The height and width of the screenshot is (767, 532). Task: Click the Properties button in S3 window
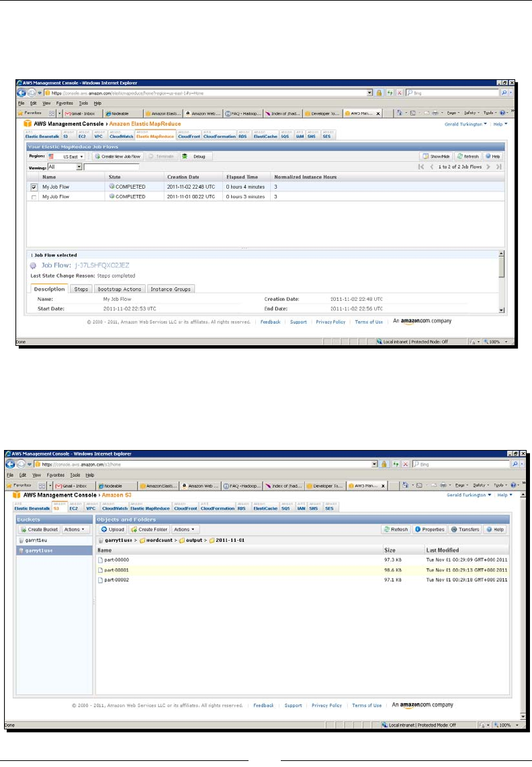click(430, 529)
